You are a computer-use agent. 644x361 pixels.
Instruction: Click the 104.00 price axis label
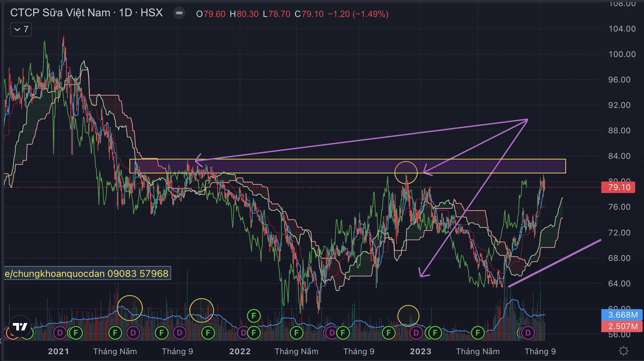(622, 29)
